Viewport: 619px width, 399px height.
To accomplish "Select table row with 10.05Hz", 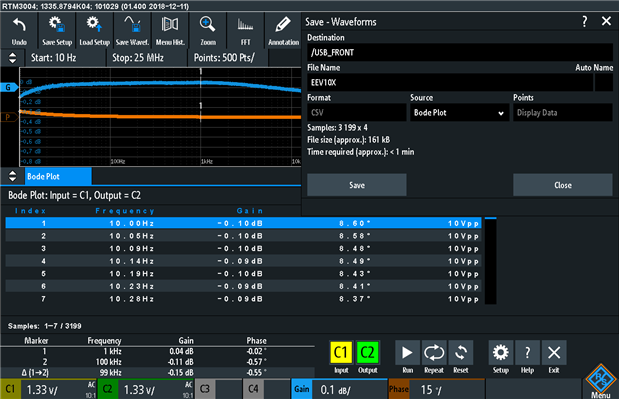I will [243, 236].
